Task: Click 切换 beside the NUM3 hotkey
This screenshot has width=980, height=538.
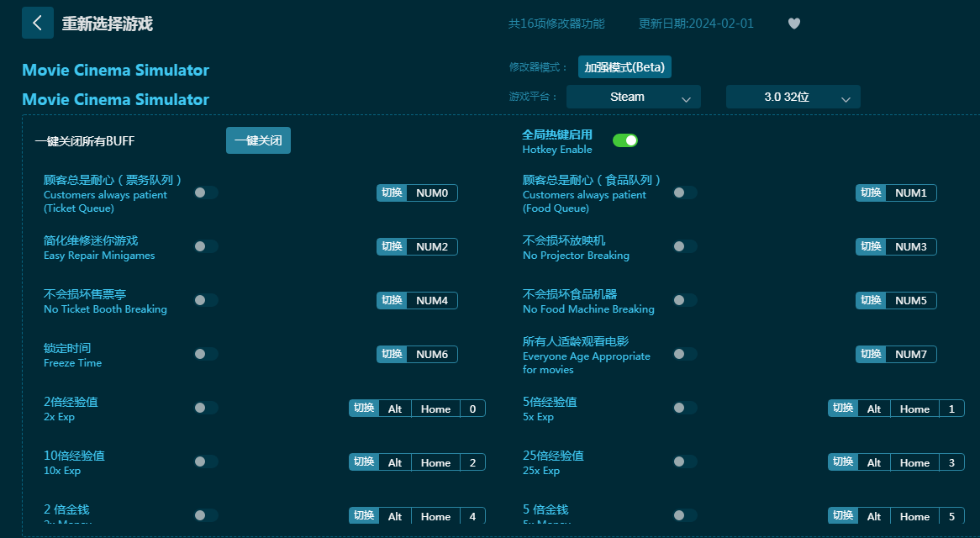Action: pos(871,246)
